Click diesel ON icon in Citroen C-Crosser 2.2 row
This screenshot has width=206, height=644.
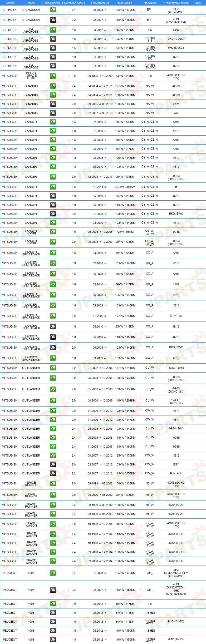tap(53, 20)
